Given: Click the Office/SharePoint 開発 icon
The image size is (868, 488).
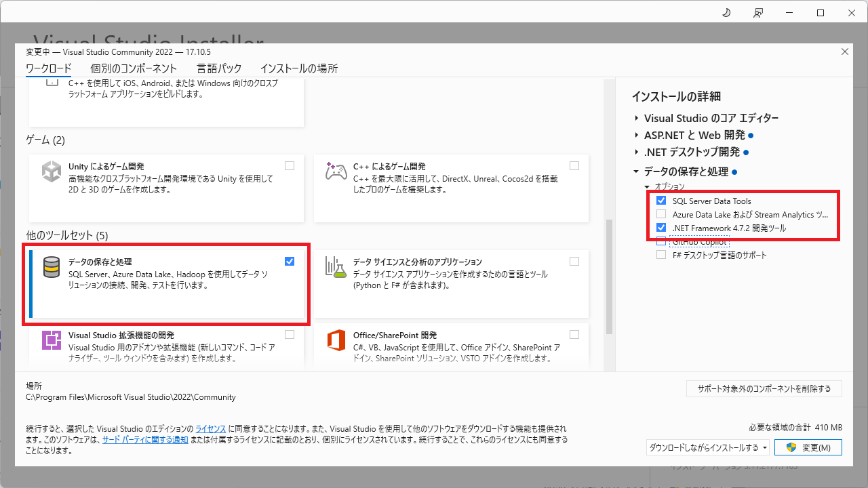Looking at the screenshot, I should tap(336, 341).
